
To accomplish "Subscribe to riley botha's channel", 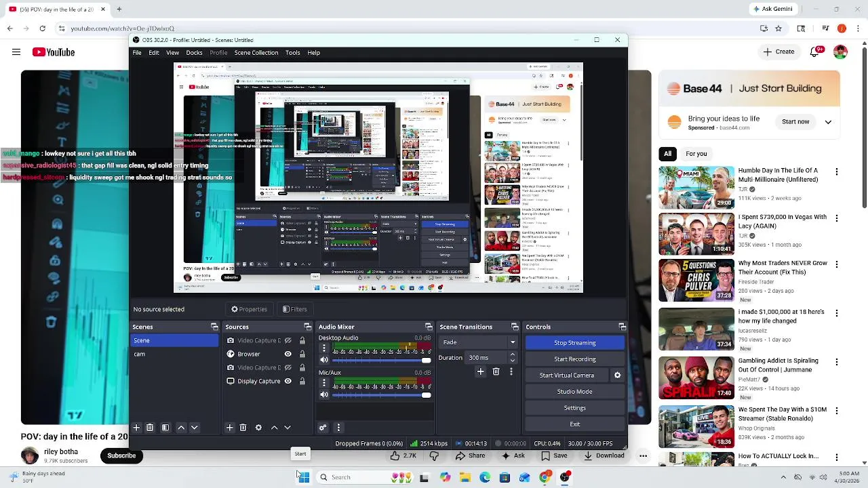I will 121,455.
